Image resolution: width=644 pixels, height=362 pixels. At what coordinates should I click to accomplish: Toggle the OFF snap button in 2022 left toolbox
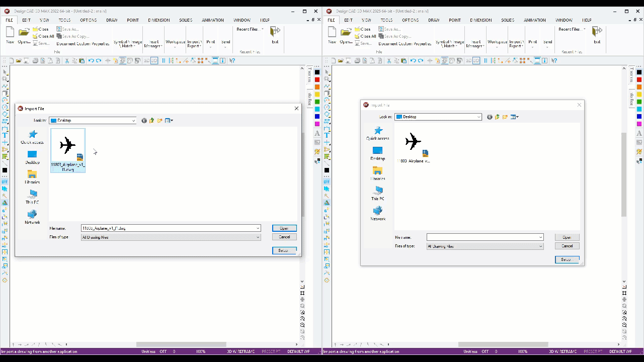(x=5, y=182)
